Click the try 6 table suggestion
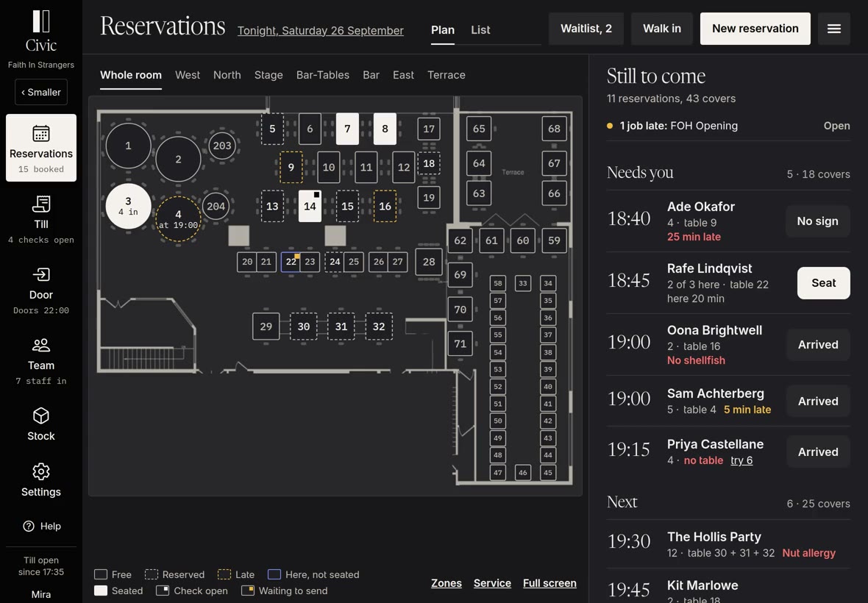 (741, 460)
